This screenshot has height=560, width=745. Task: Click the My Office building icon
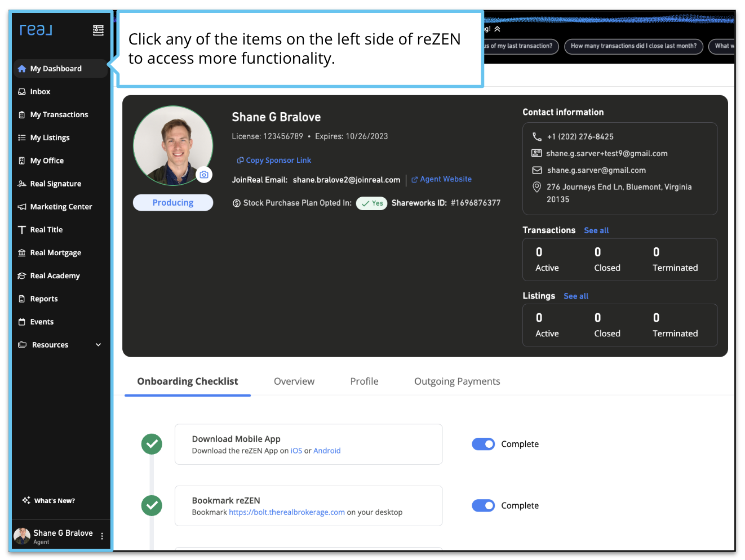pyautogui.click(x=22, y=161)
